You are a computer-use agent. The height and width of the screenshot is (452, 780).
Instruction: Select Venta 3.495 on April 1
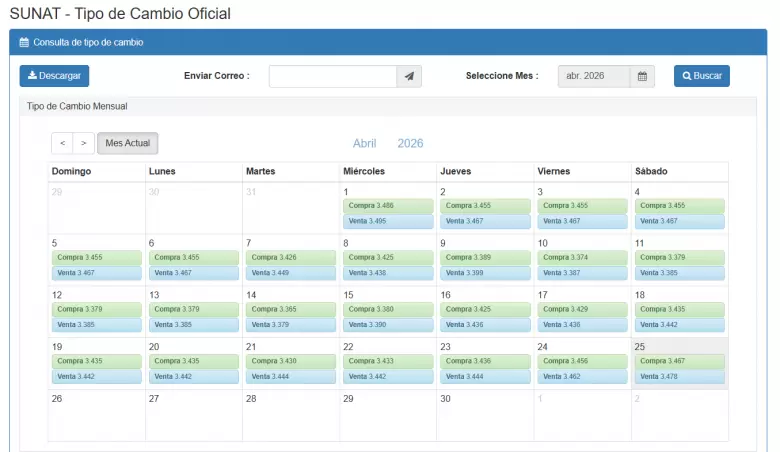(x=388, y=221)
